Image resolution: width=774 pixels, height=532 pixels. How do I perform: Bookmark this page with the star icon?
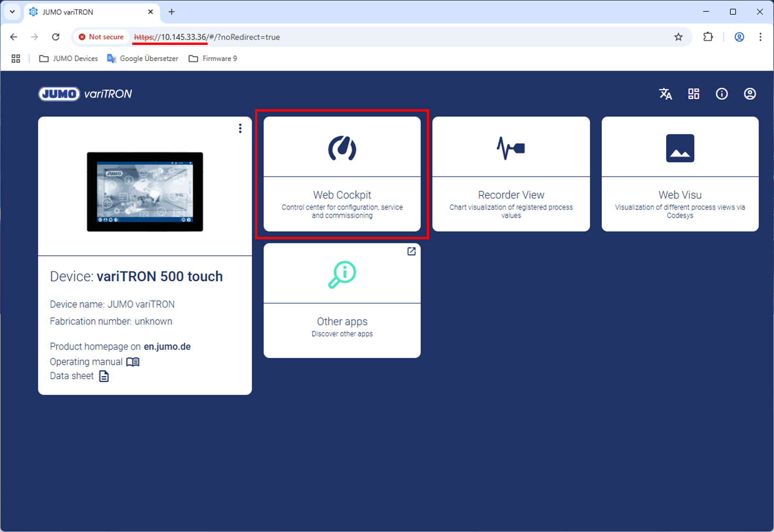point(678,37)
